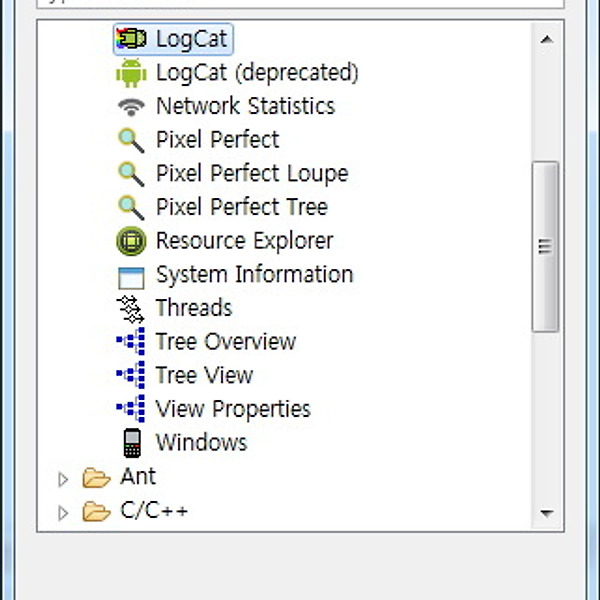600x600 pixels.
Task: Click the System Information window icon
Action: click(131, 275)
